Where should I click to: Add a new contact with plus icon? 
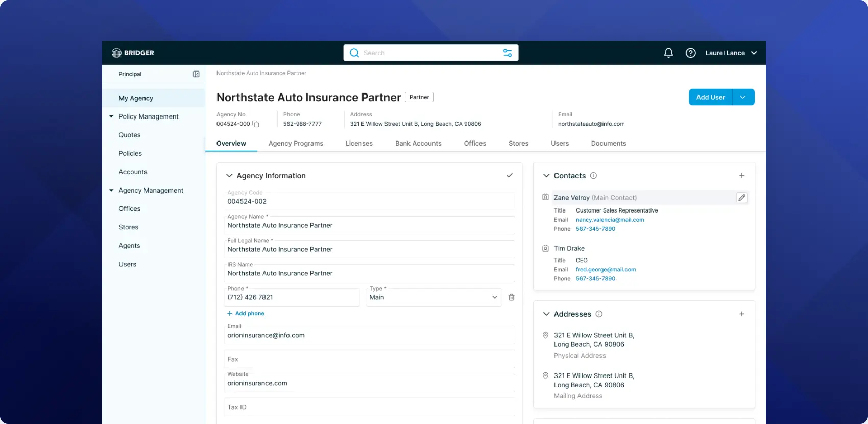pyautogui.click(x=741, y=176)
